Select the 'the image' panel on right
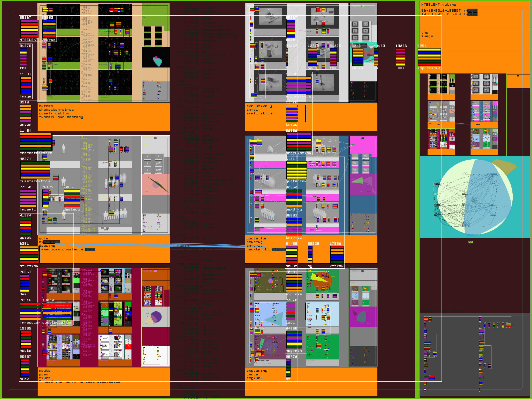This screenshot has height=399, width=532. (474, 40)
